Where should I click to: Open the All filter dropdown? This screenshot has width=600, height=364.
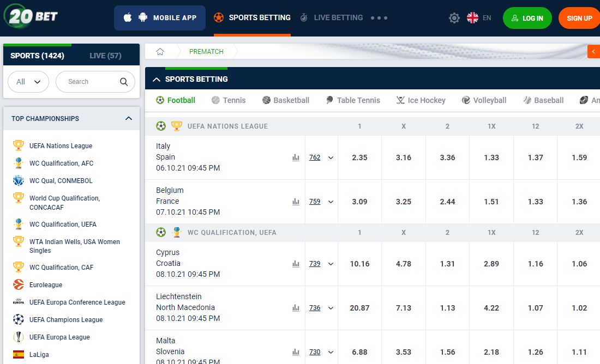tap(28, 81)
